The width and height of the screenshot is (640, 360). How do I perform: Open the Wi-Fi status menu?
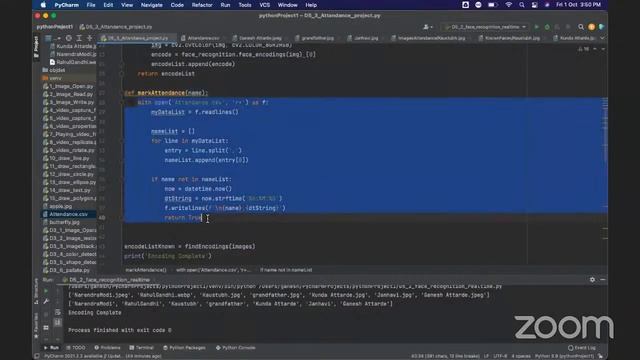(509, 5)
